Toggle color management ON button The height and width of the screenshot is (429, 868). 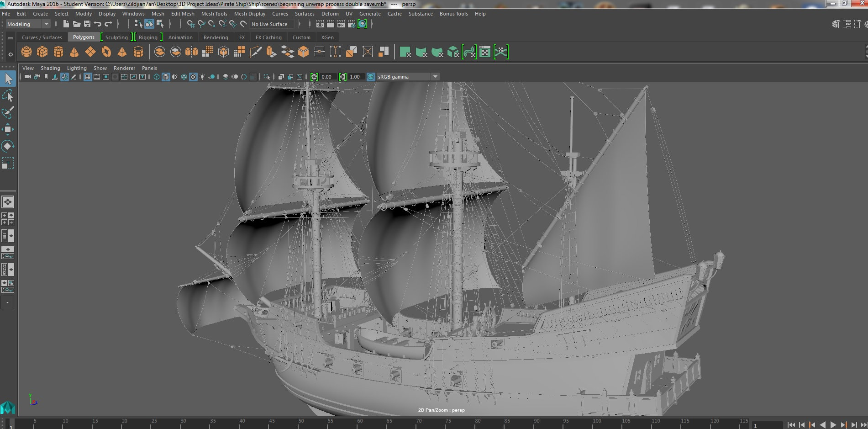tap(371, 77)
